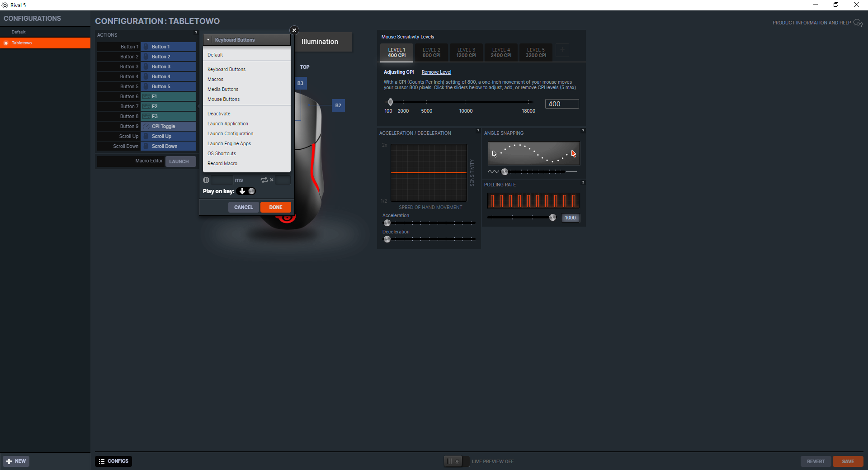Open binding for Button 9 CPI Toggle

(169, 126)
